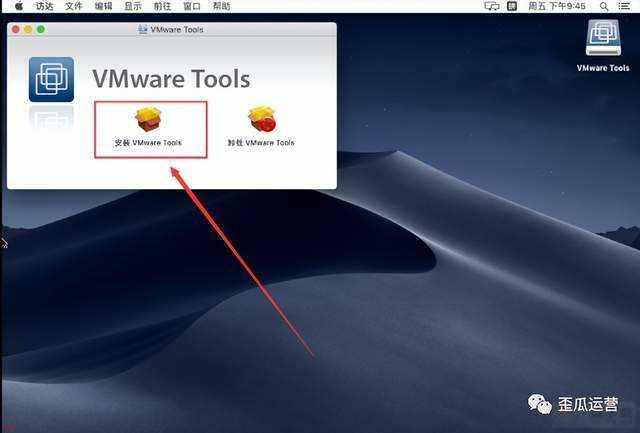Screen dimensions: 640x433
Task: Zoom the VMware Tools window with green button
Action: [41, 29]
